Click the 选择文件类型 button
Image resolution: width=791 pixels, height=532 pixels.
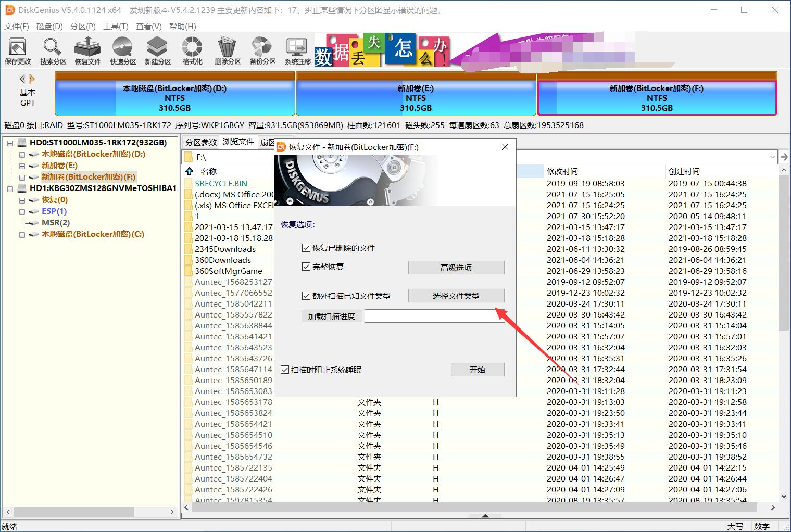(456, 295)
